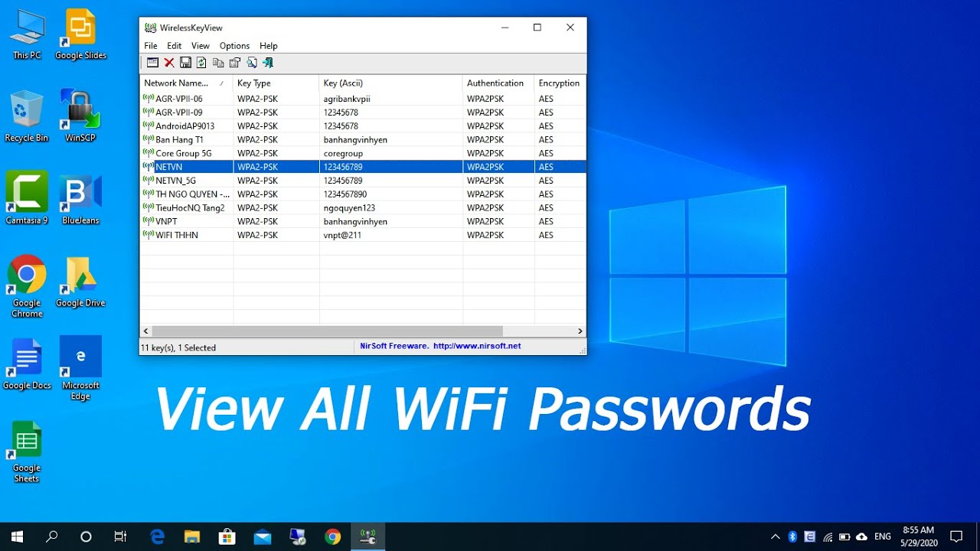Sort by the Authentication column header
Screen dimensions: 980x551
click(498, 83)
